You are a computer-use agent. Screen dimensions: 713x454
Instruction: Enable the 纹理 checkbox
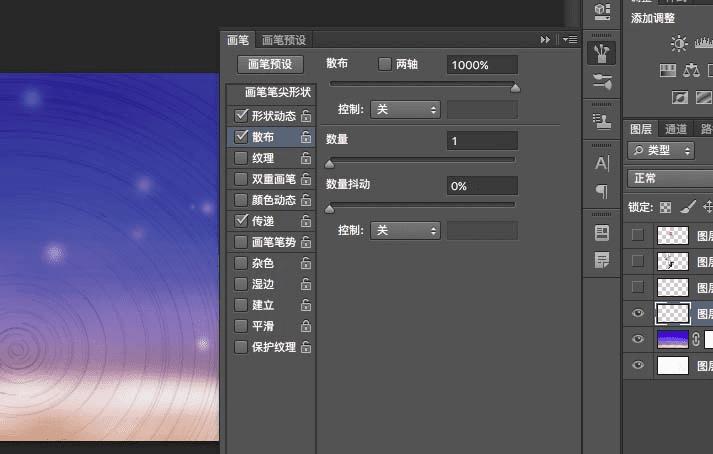241,158
